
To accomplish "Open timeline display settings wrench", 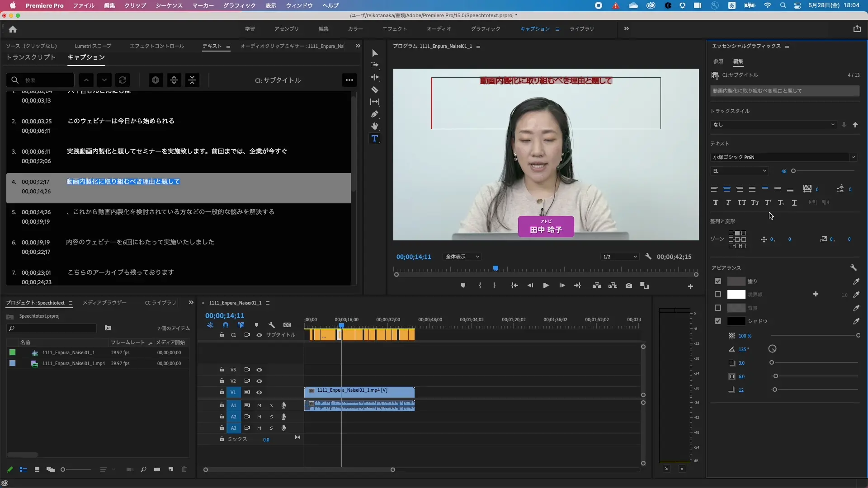I will click(272, 325).
